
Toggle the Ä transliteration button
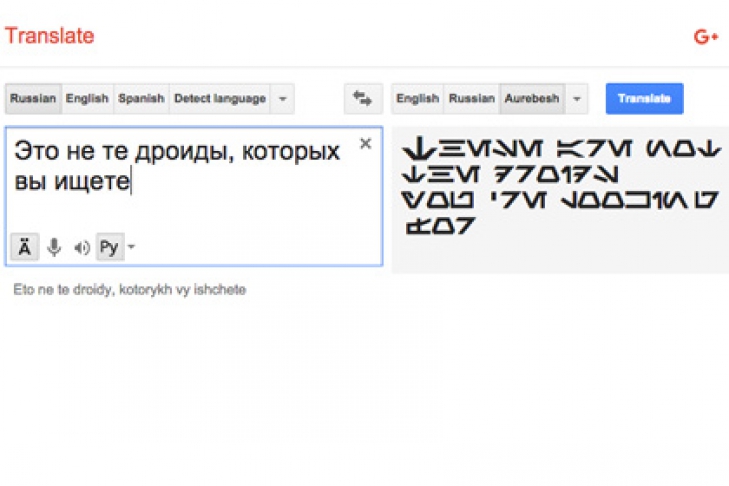click(24, 247)
